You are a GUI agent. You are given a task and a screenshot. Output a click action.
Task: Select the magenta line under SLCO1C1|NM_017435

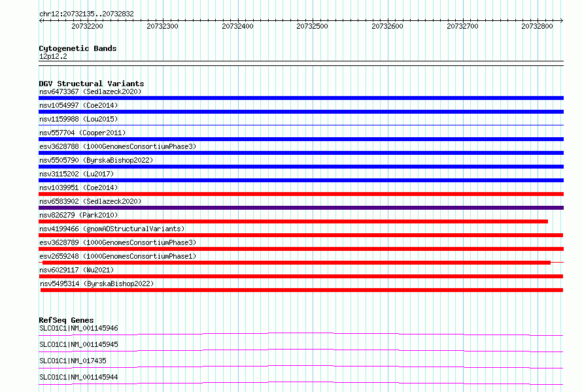(301, 367)
